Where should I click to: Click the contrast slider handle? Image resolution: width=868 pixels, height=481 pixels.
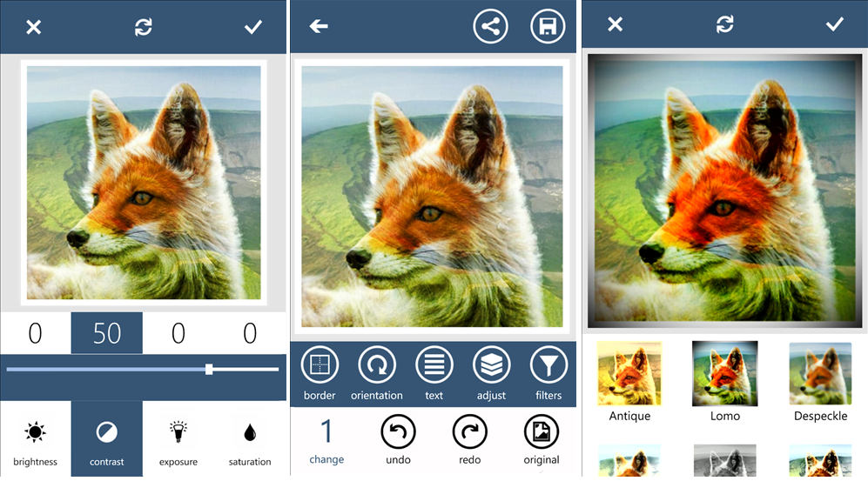coord(209,370)
